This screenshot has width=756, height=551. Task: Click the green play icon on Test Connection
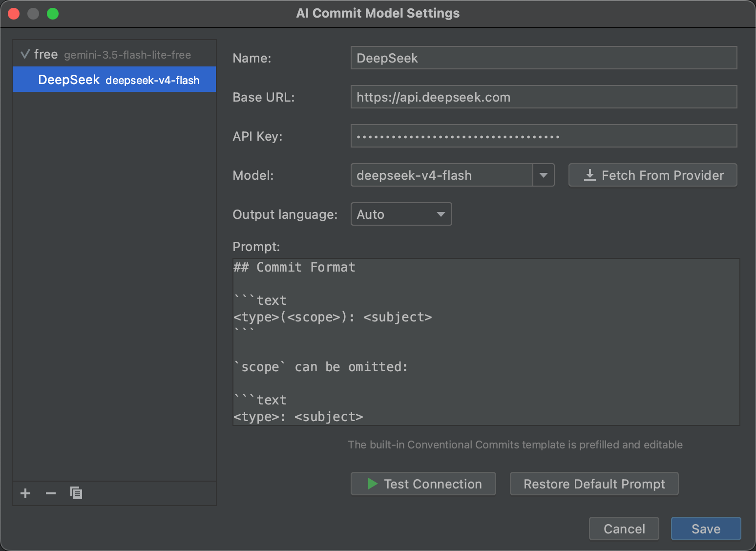[373, 484]
